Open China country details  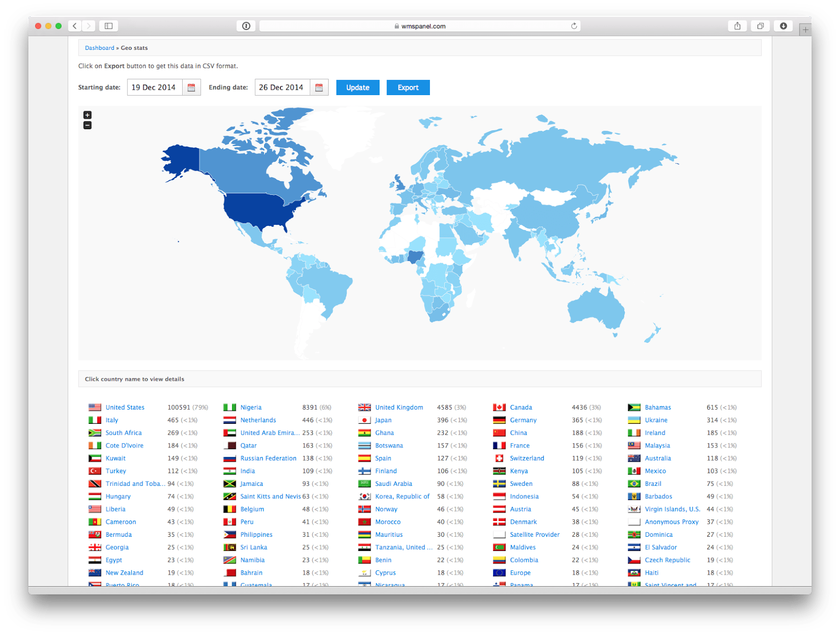(x=518, y=433)
